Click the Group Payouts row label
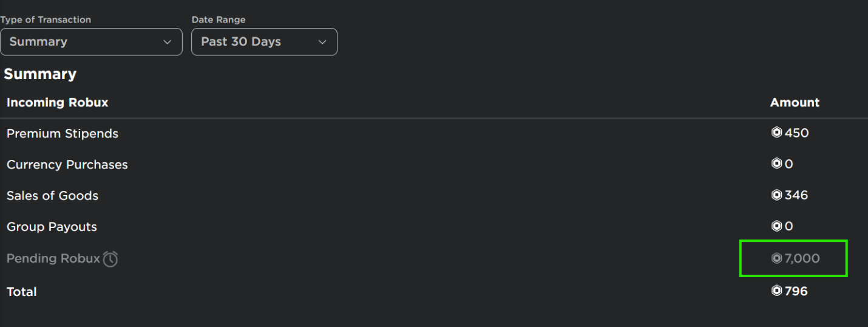868x327 pixels. [x=52, y=227]
